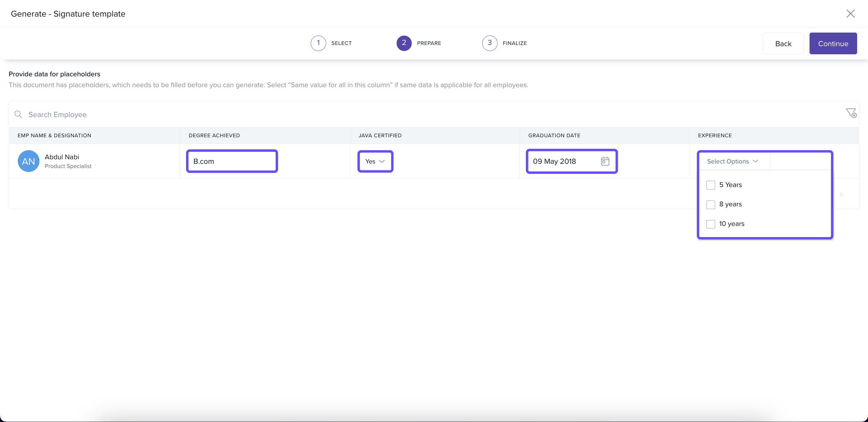Click the clear filter icon
The height and width of the screenshot is (422, 868).
pos(851,113)
